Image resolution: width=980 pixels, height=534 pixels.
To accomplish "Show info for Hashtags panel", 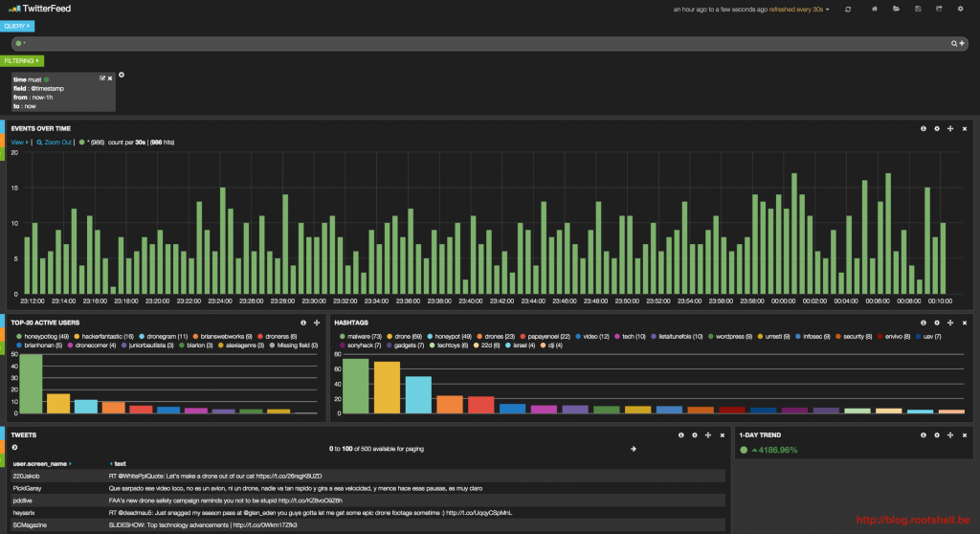I will coord(924,323).
